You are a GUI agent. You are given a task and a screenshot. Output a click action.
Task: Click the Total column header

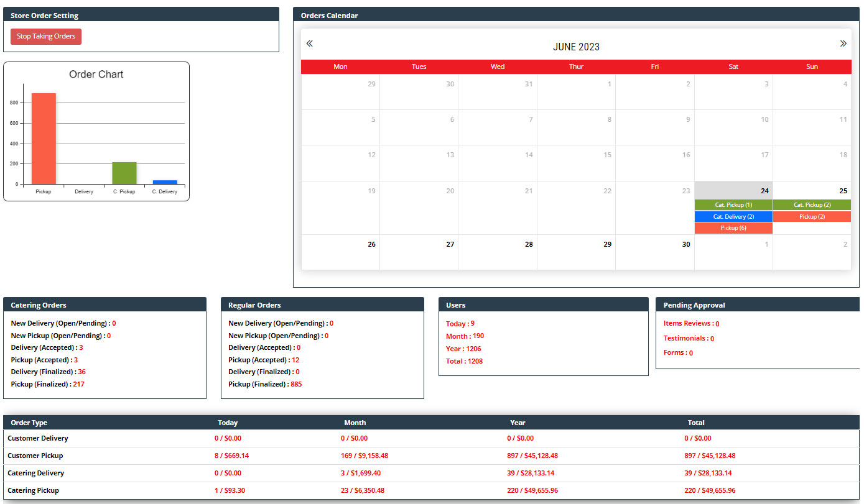tap(696, 423)
